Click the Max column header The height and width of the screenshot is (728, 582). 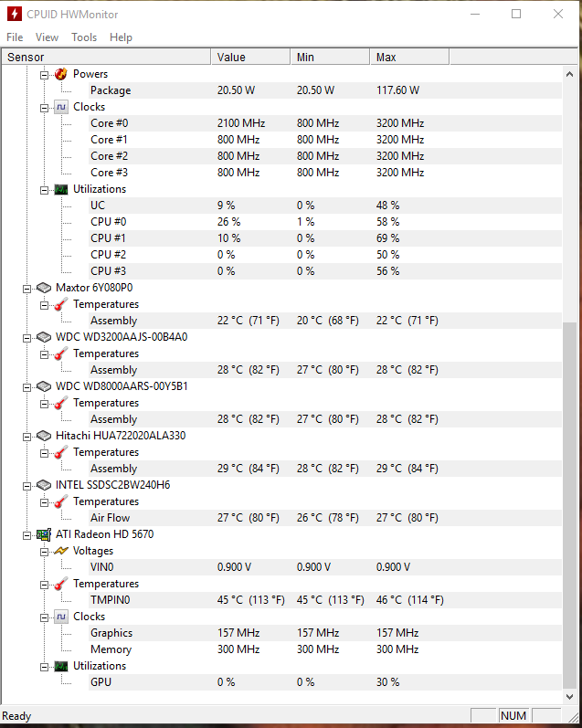[x=409, y=58]
